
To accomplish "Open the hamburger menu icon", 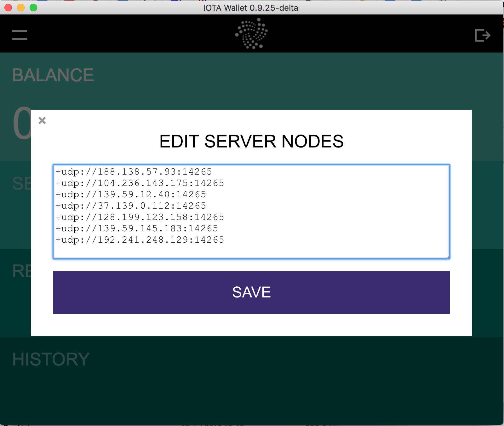I will click(x=20, y=35).
